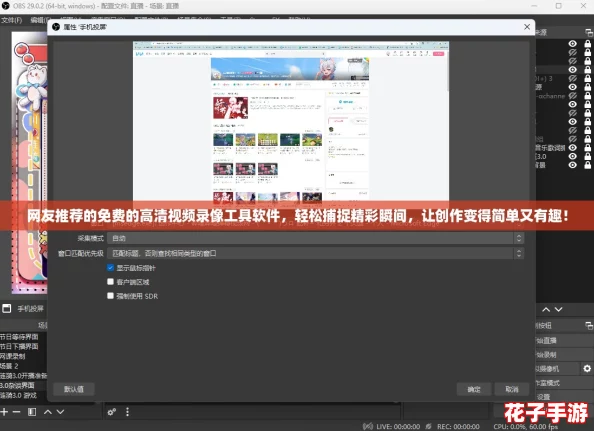Float the controls dock with its pop-out icon
The height and width of the screenshot is (431, 594).
pos(589,325)
